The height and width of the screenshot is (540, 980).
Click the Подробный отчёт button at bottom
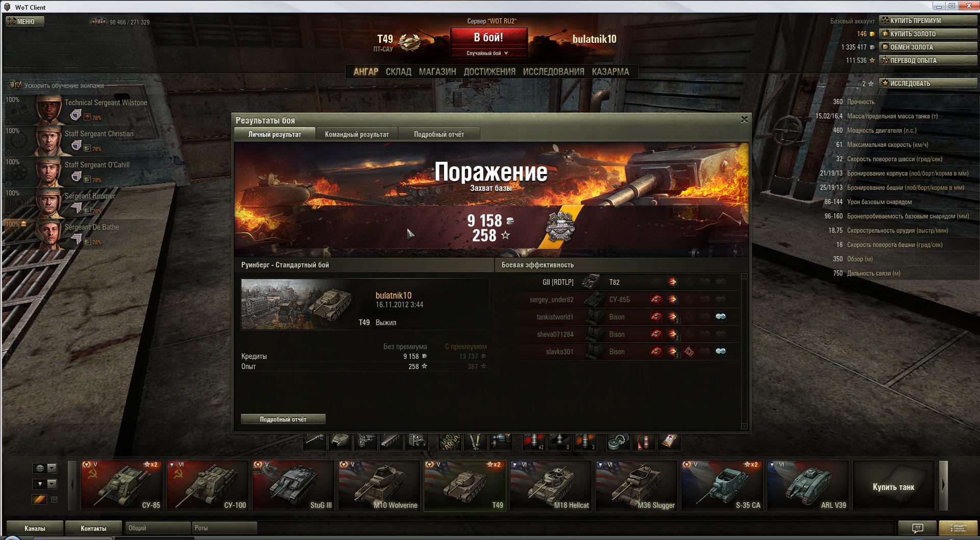283,419
